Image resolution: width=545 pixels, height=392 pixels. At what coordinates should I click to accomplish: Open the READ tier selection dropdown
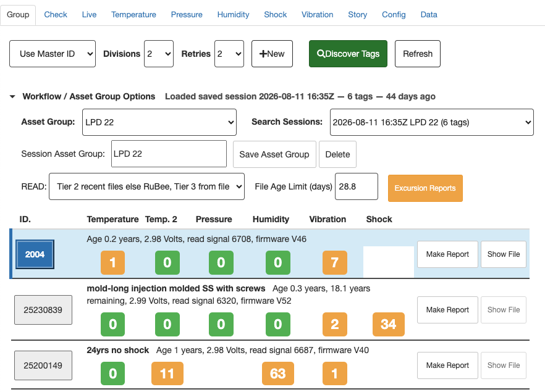146,186
